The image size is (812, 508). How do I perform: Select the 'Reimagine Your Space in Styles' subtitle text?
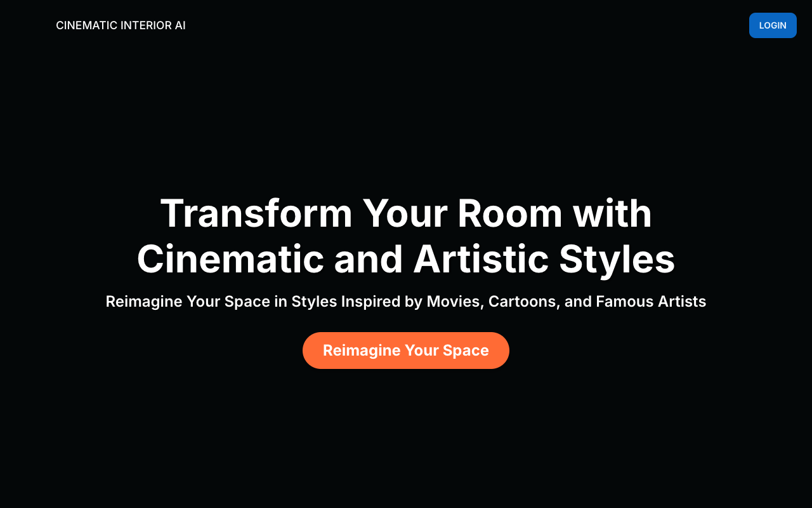[406, 302]
